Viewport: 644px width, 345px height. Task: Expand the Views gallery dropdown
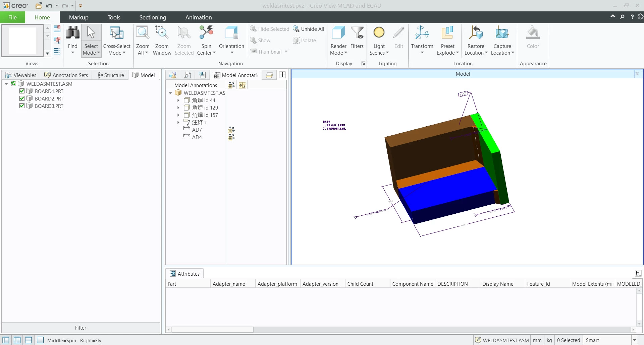click(x=47, y=53)
